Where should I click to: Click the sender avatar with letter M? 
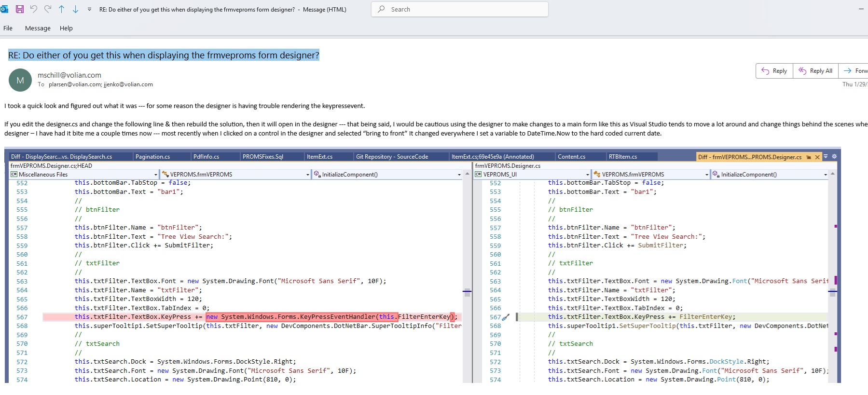click(20, 80)
